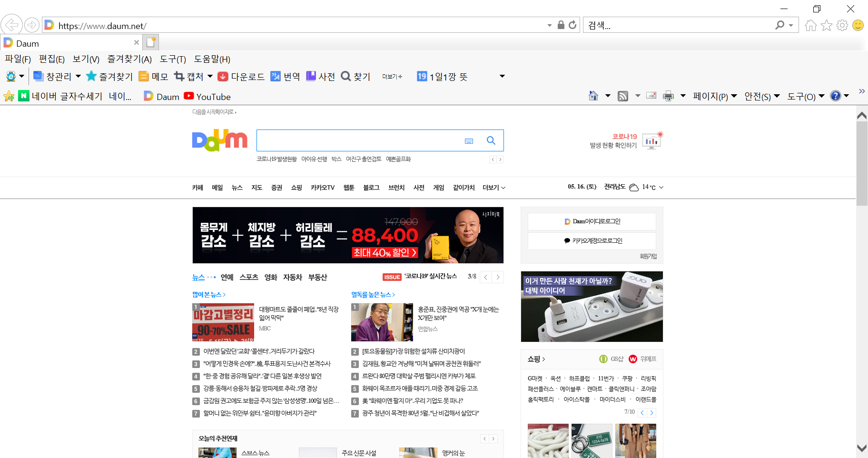Click the address bar lock icon
This screenshot has height=458, width=868.
coord(561,25)
